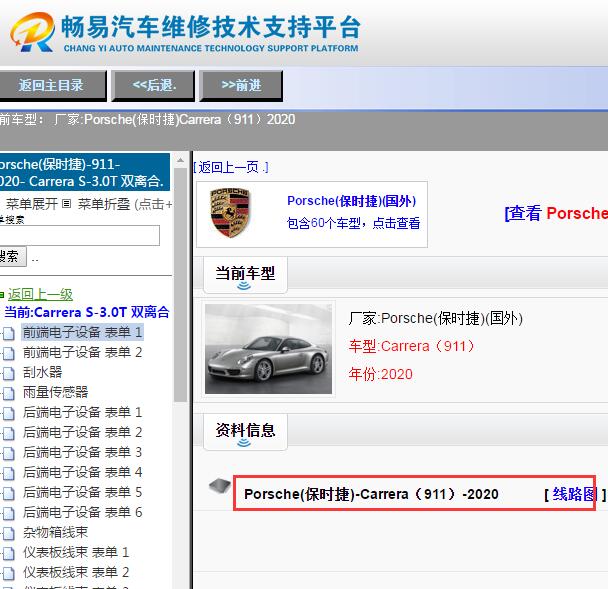Viewport: 608px width, 589px height.
Task: Click document icon beside 雨量传感器
Action: point(9,394)
